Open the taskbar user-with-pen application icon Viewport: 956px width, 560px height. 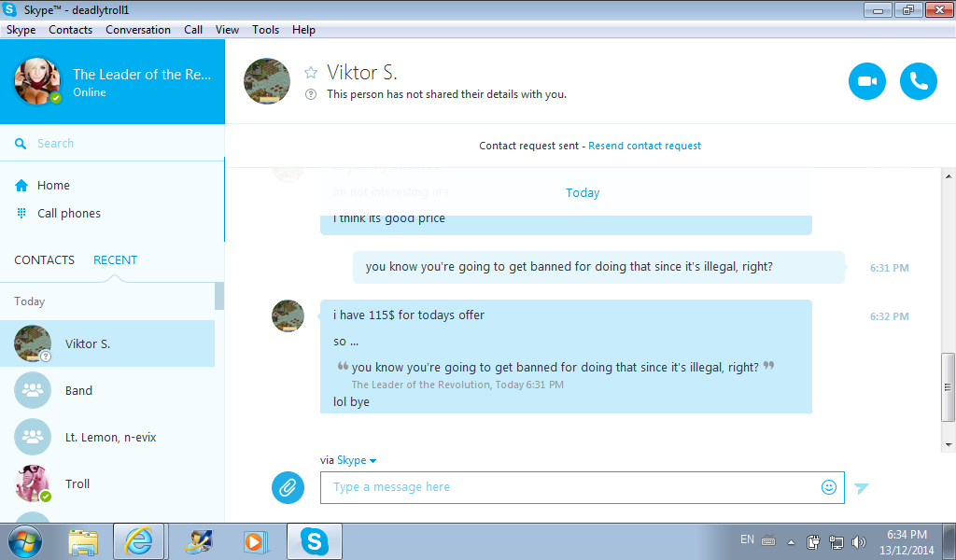tap(200, 541)
